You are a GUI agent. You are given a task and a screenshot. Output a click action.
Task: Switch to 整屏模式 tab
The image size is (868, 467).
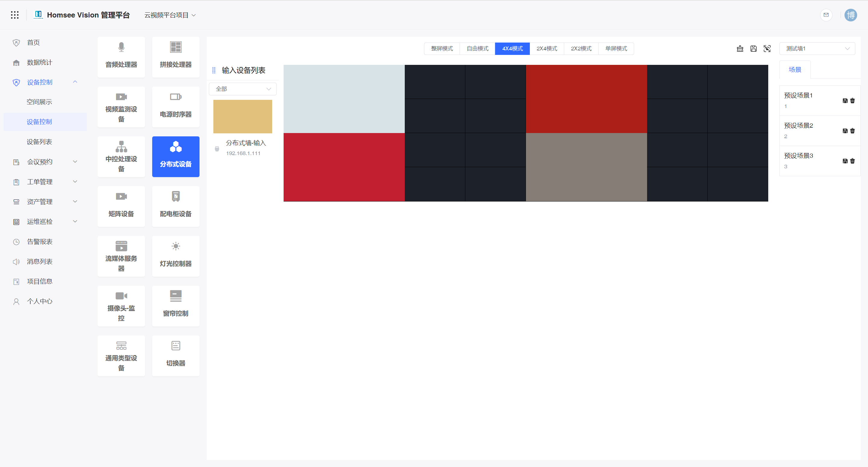pos(442,49)
